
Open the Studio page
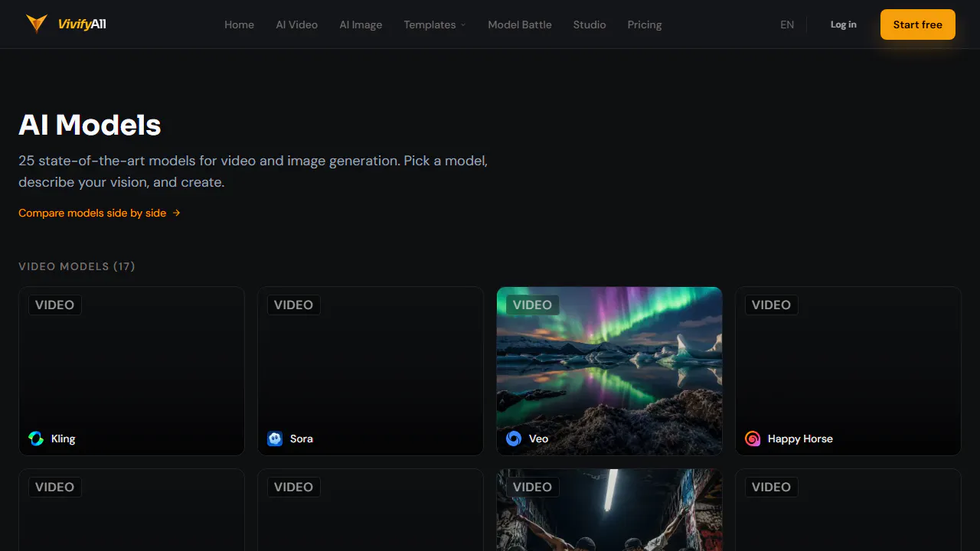[590, 24]
